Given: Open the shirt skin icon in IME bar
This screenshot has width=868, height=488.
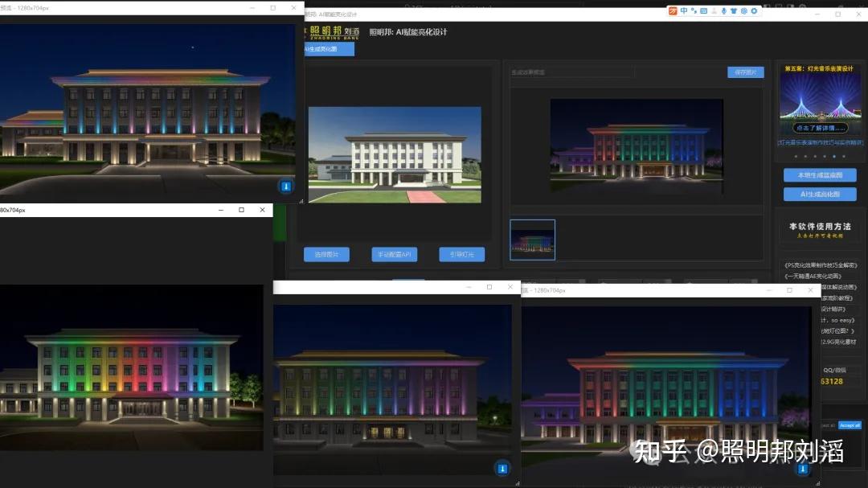Looking at the screenshot, I should pyautogui.click(x=734, y=11).
